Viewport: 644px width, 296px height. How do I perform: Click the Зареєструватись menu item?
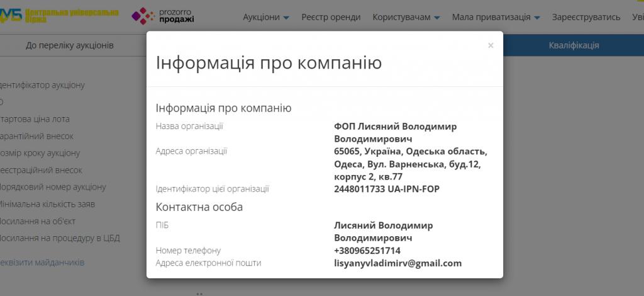pos(586,17)
